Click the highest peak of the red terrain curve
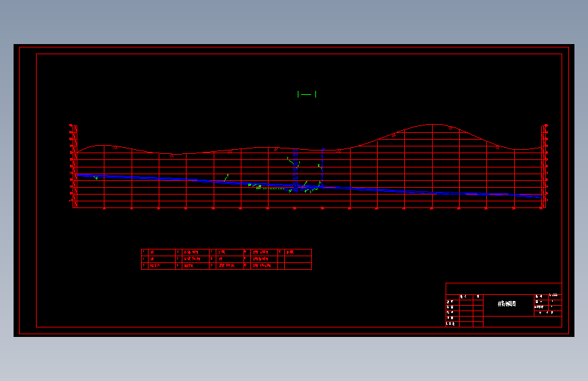This screenshot has width=588, height=381. click(433, 124)
